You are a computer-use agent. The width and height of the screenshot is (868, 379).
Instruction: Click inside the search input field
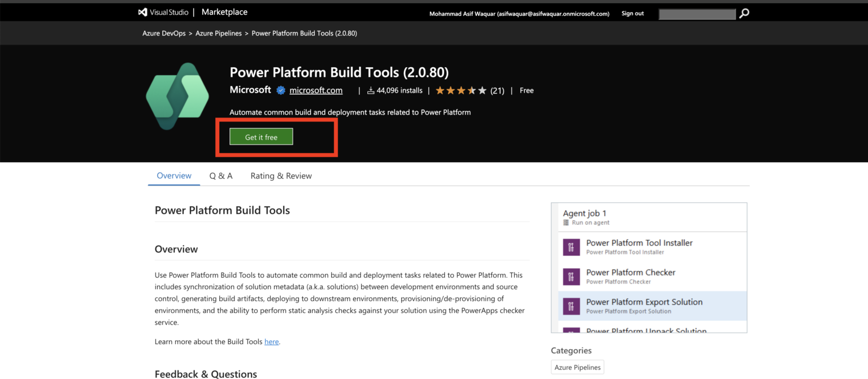point(697,14)
